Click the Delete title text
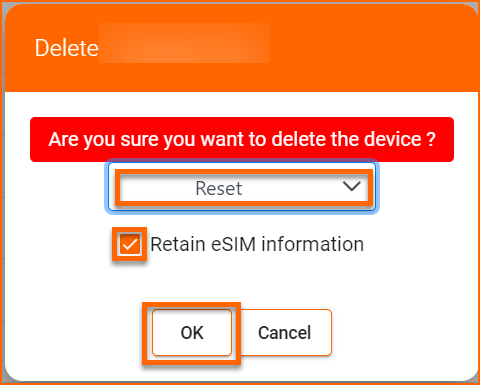 pyautogui.click(x=67, y=48)
